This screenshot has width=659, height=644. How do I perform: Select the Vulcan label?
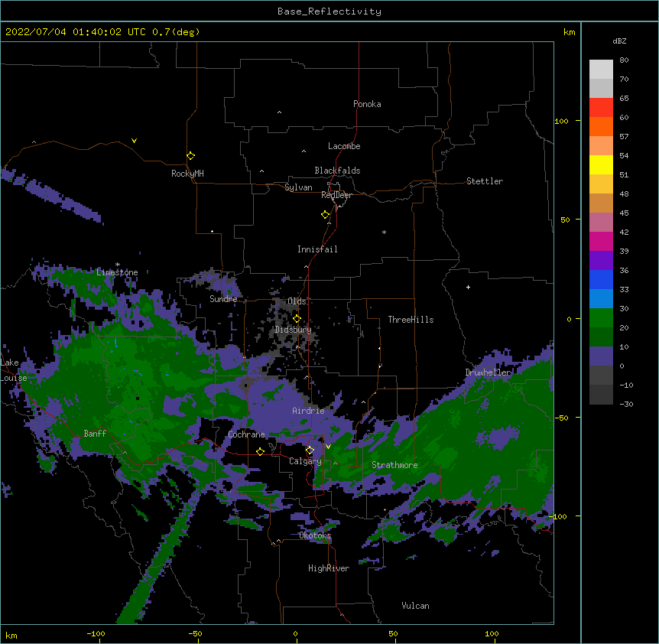point(415,606)
